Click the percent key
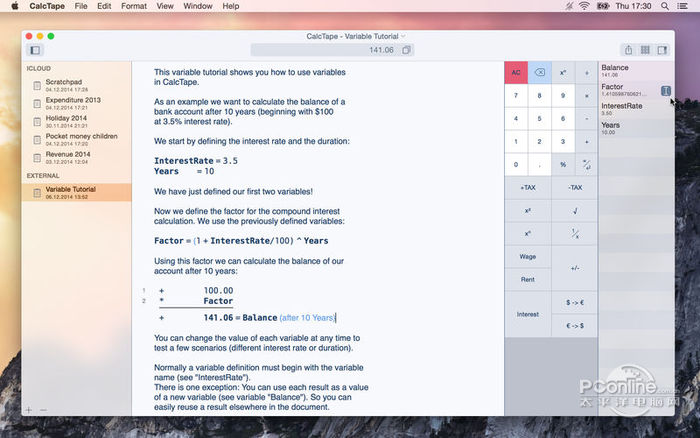This screenshot has height=438, width=700. coord(563,165)
